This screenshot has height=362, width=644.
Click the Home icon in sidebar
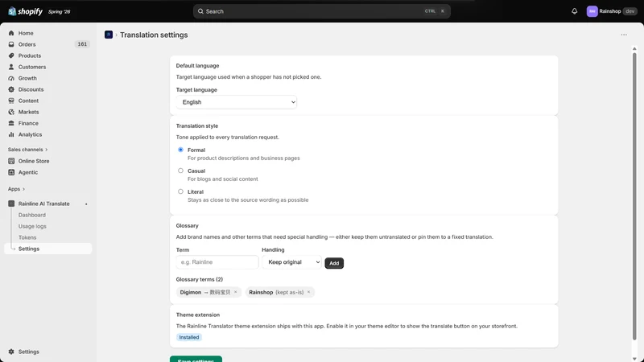[11, 33]
